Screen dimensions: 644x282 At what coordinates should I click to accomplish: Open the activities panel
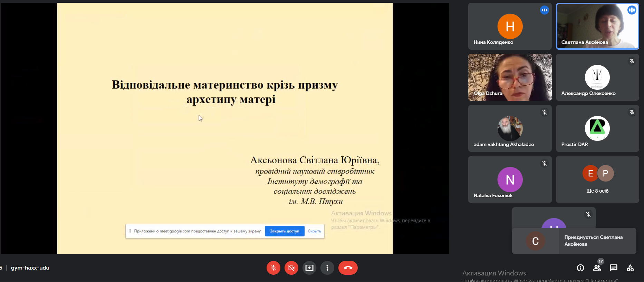(630, 268)
